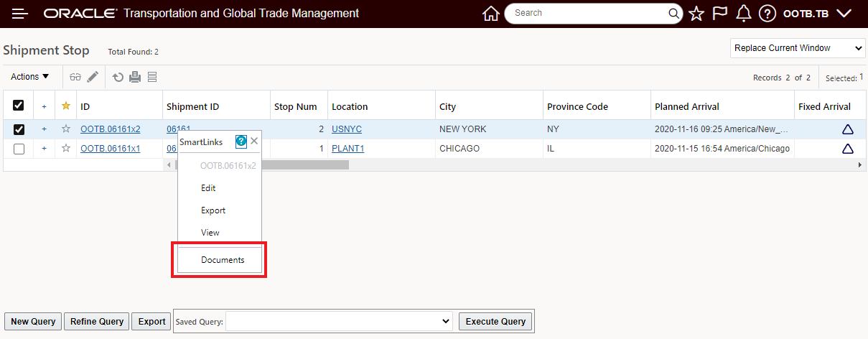Viewport: 868px width, 339px height.
Task: Close the SmartLinks popup
Action: (x=254, y=141)
